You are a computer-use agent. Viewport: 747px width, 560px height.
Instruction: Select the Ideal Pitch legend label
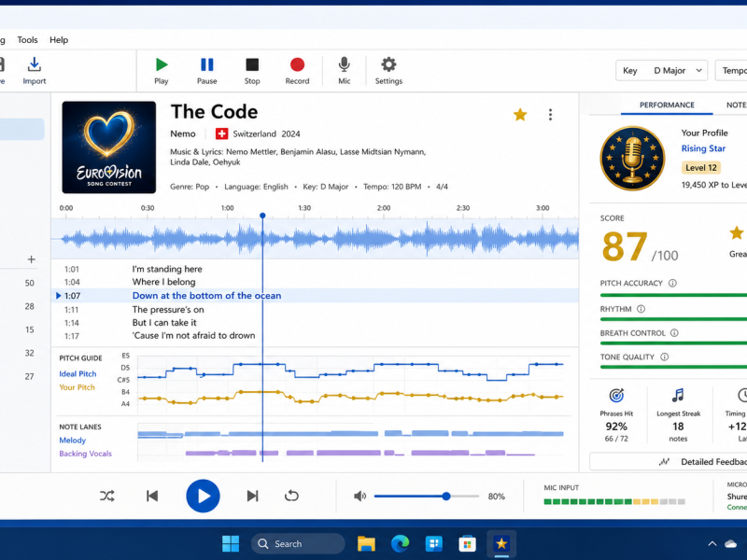coord(78,374)
